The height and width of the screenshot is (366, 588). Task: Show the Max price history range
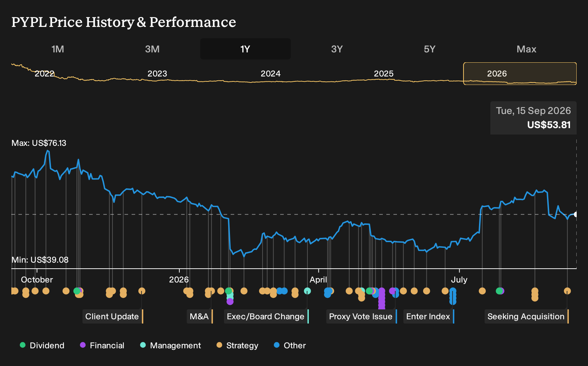[526, 49]
